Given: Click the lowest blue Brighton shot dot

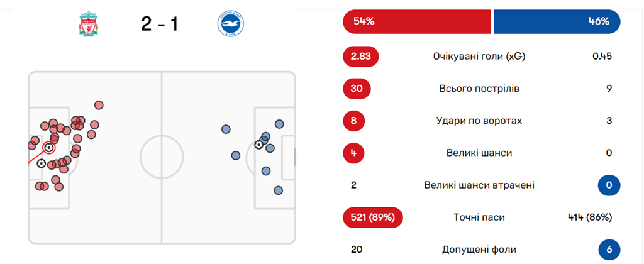Looking at the screenshot, I should pos(278,190).
